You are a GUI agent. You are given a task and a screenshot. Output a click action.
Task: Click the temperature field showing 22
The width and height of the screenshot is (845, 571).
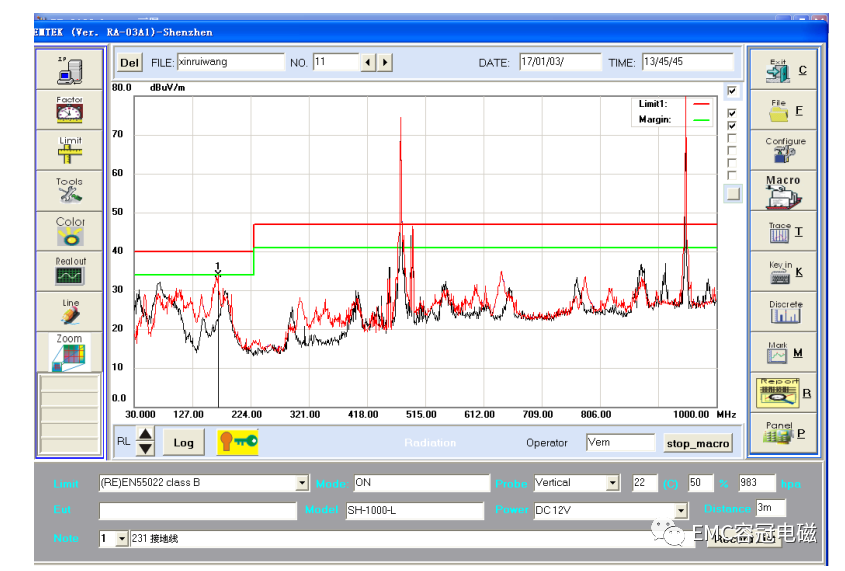click(x=645, y=483)
